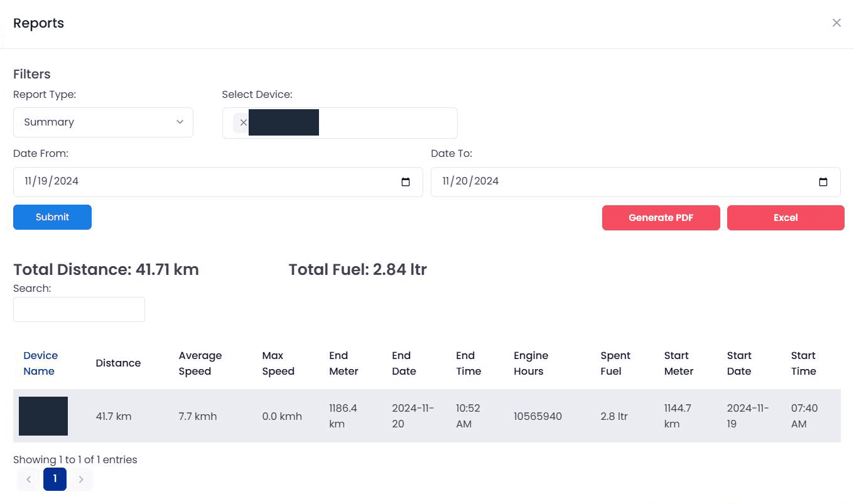
Task: Click the Total Fuel 2.84 ltr text
Action: tap(358, 269)
